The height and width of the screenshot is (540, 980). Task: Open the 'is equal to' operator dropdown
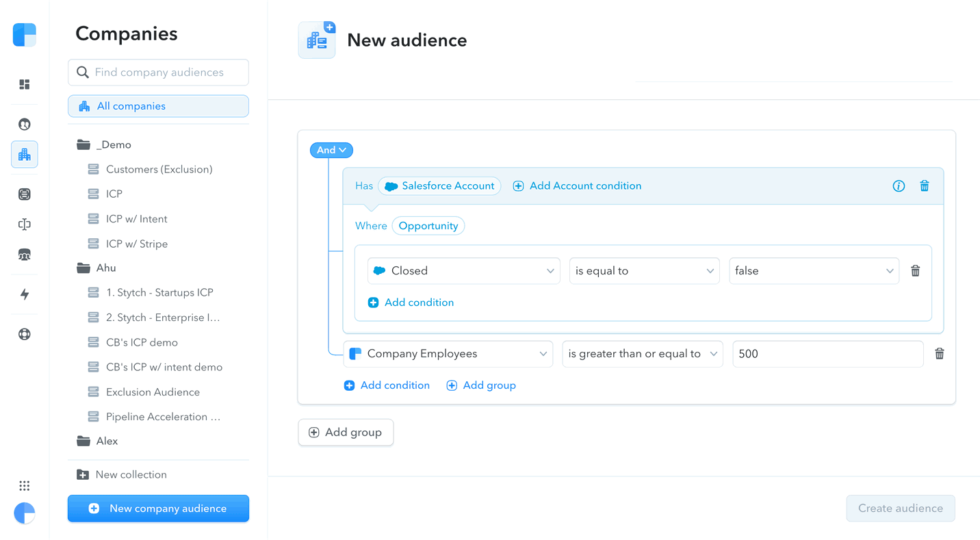click(x=644, y=271)
